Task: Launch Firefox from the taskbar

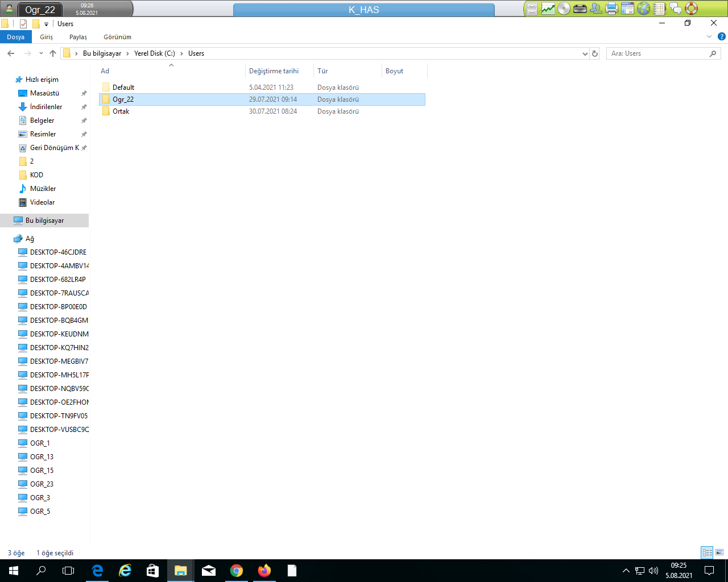Action: [264, 571]
